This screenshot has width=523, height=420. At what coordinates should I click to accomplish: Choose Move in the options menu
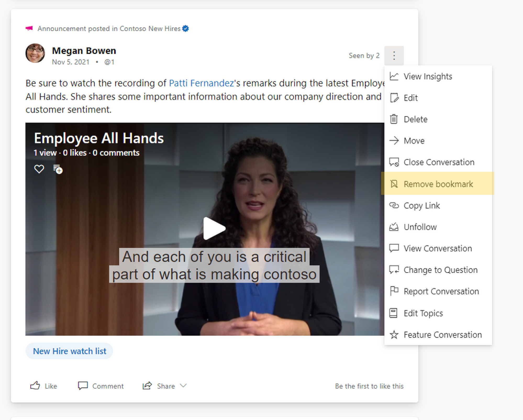[x=438, y=141]
